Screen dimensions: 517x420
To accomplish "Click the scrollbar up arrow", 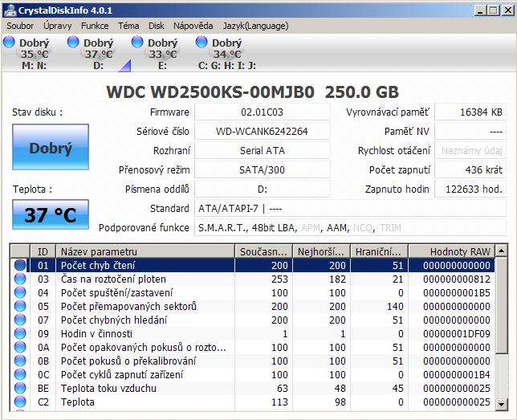I will coord(501,251).
